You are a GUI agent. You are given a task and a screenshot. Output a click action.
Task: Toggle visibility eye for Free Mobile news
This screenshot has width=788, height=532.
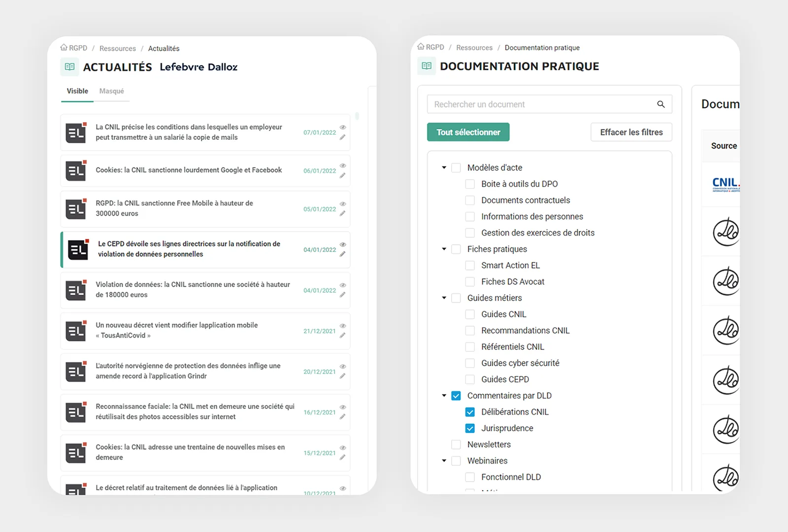tap(343, 204)
